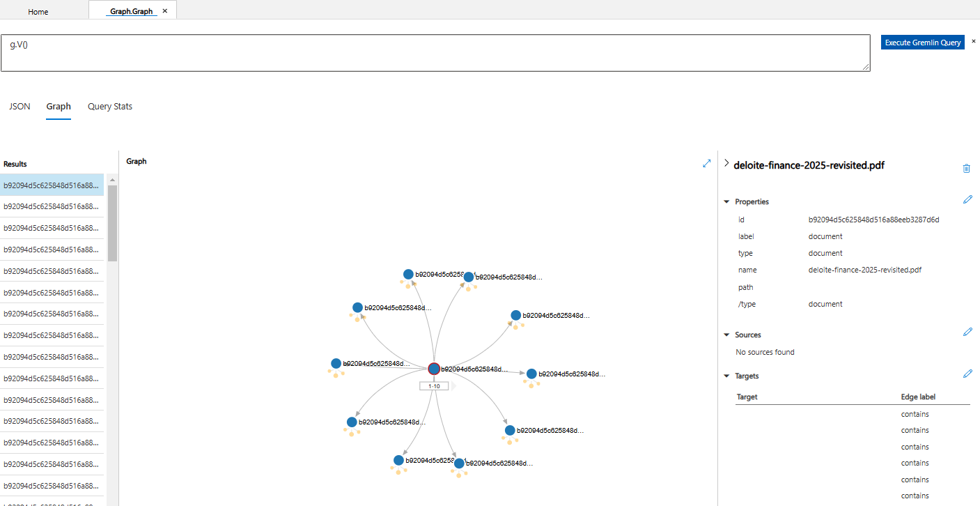This screenshot has height=506, width=980.
Task: Select the first result in the Results list
Action: point(52,184)
